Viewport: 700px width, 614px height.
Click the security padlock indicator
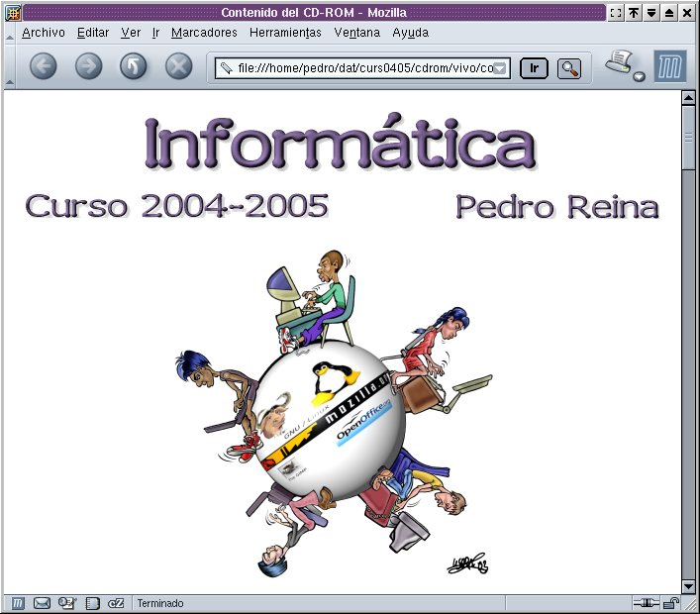tap(671, 603)
